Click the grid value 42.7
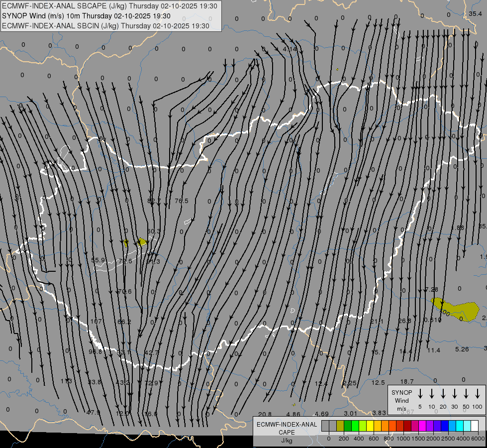 coord(152,352)
